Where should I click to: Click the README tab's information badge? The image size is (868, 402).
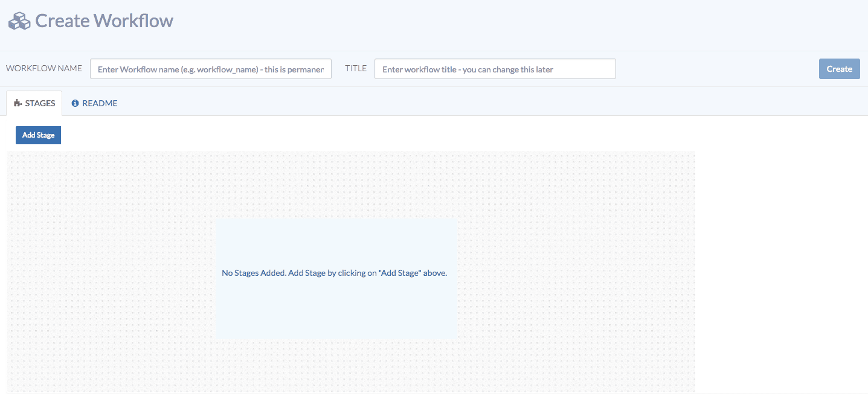74,103
